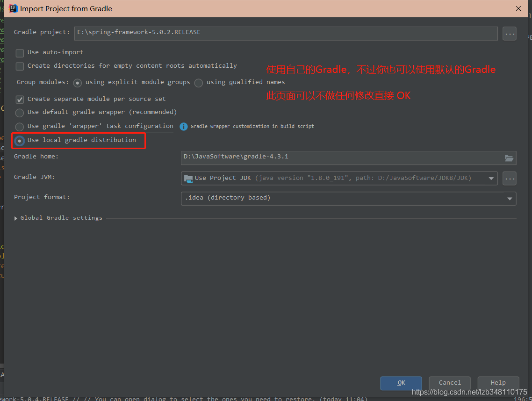Uncheck Create separate module per source set
The width and height of the screenshot is (532, 401).
20,100
